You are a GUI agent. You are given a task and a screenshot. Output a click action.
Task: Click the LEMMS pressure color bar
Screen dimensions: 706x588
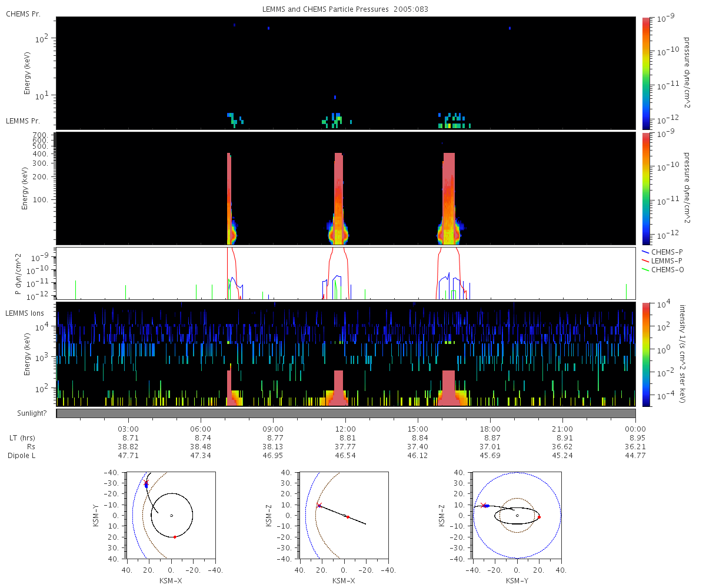[647, 188]
